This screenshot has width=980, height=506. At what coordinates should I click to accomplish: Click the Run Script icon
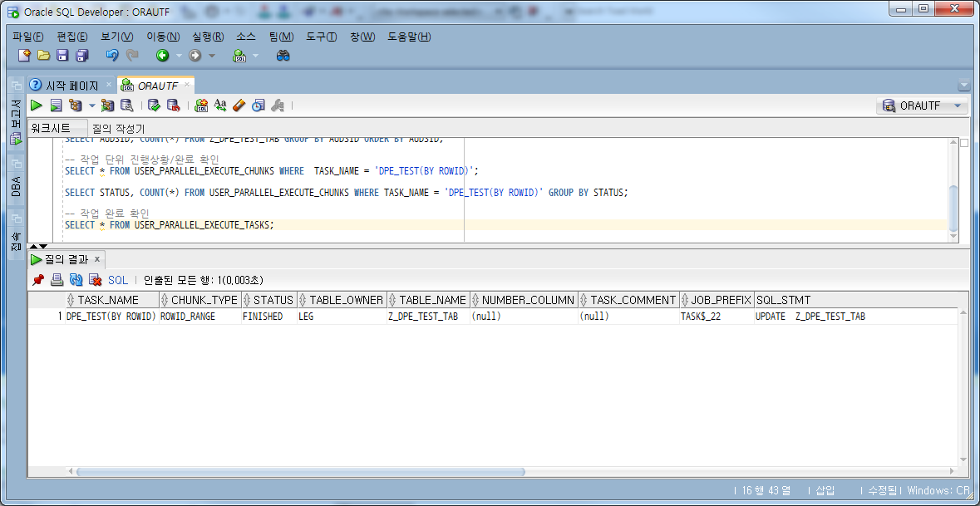[57, 106]
